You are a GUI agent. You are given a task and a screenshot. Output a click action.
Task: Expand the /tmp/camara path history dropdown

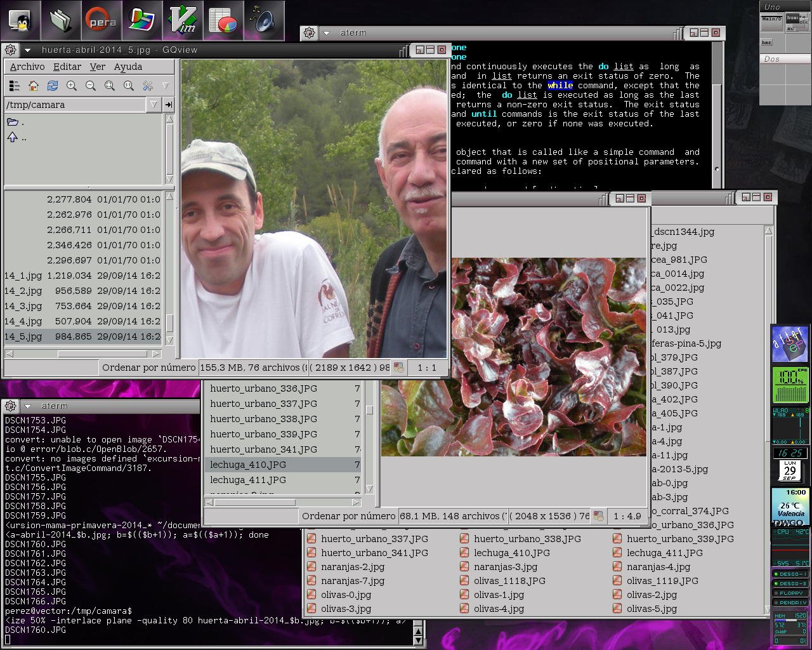(154, 105)
